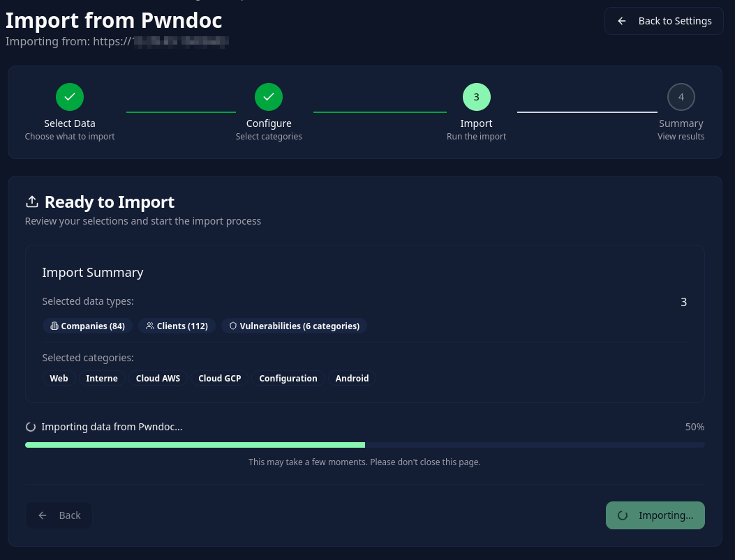The height and width of the screenshot is (560, 735).
Task: Click the left arrow icon in Back button
Action: (43, 515)
